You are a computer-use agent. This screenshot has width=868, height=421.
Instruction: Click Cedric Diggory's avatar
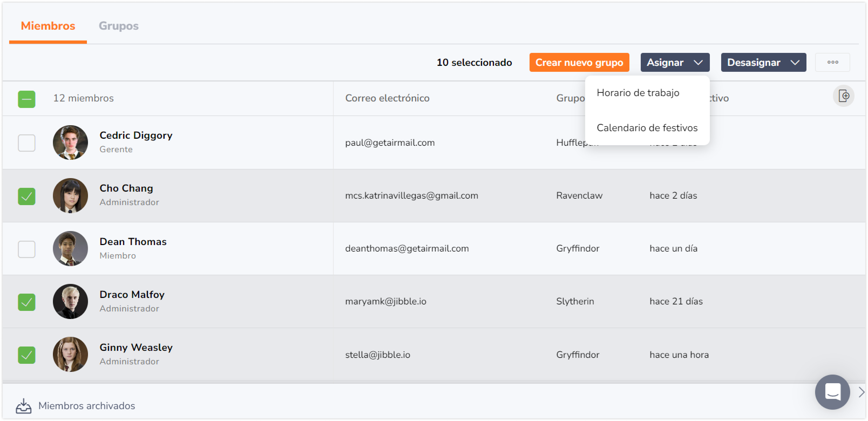(x=70, y=142)
